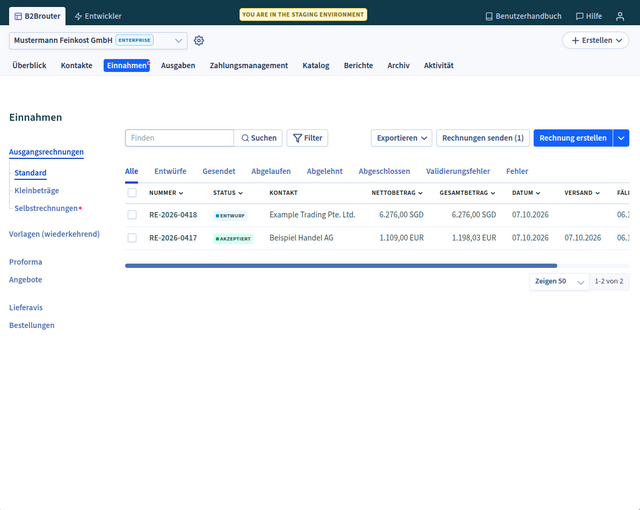Click Rechnung erstellen button

coord(573,138)
